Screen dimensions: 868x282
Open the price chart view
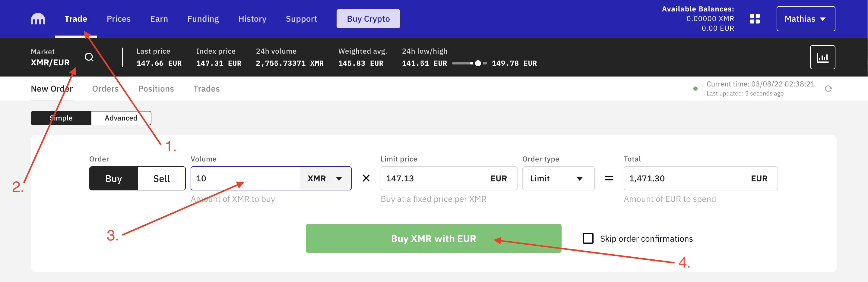pos(822,57)
